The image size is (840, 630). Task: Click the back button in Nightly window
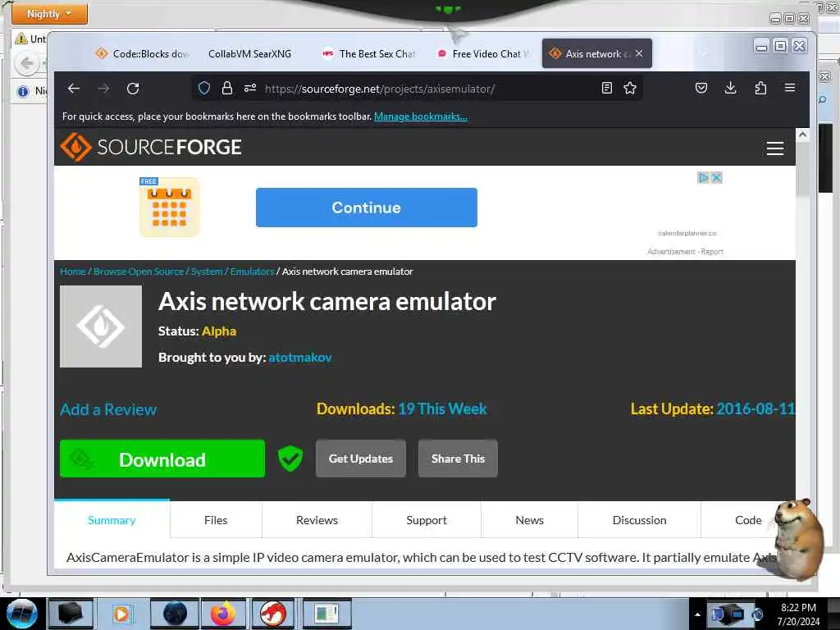pyautogui.click(x=25, y=64)
